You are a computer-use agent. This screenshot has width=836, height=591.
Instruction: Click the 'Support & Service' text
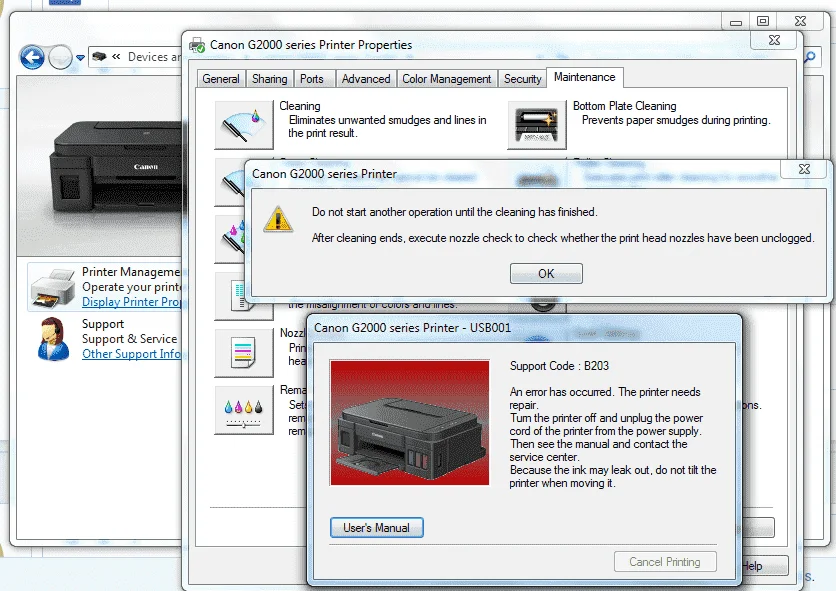[x=130, y=339]
